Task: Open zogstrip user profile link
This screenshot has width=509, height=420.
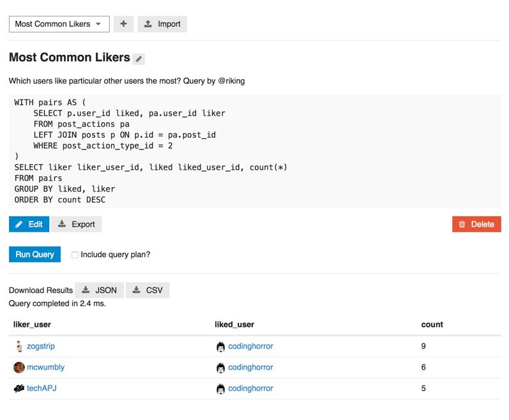Action: pyautogui.click(x=40, y=347)
